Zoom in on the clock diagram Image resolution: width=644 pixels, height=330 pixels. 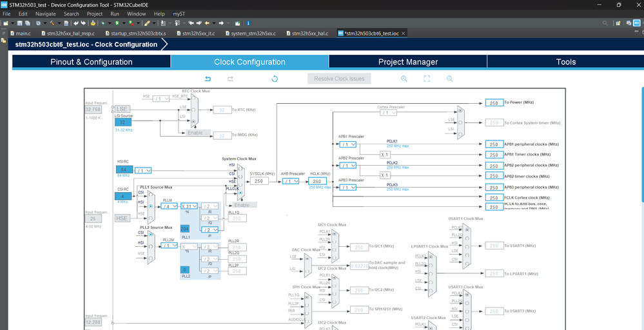tap(404, 79)
